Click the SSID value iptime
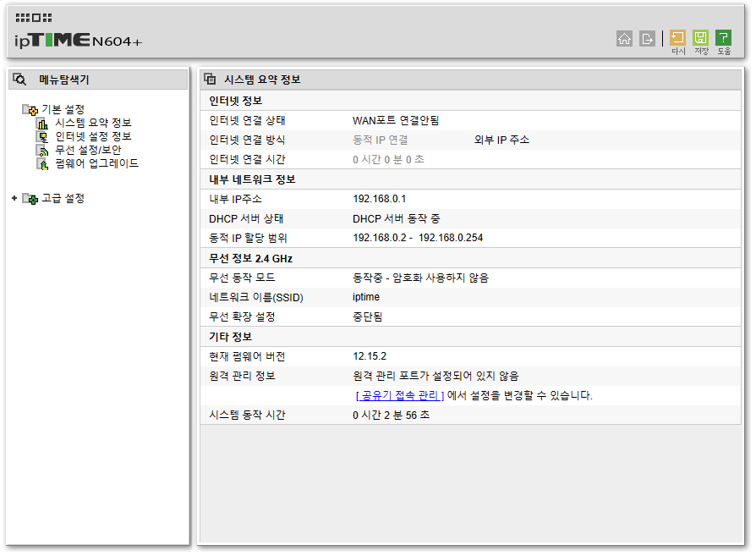 366,297
